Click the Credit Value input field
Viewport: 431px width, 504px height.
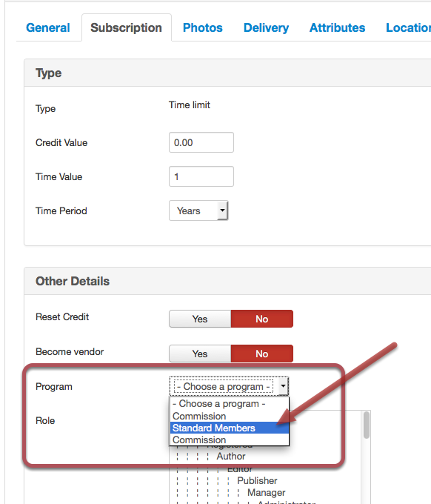tap(201, 142)
